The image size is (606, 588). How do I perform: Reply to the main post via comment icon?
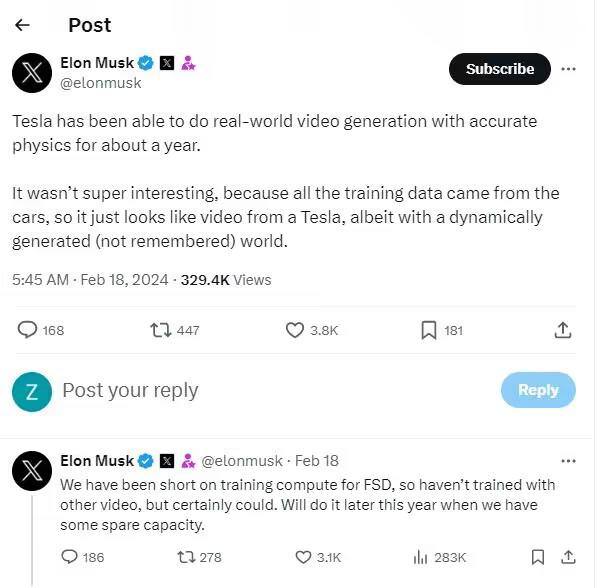(28, 330)
